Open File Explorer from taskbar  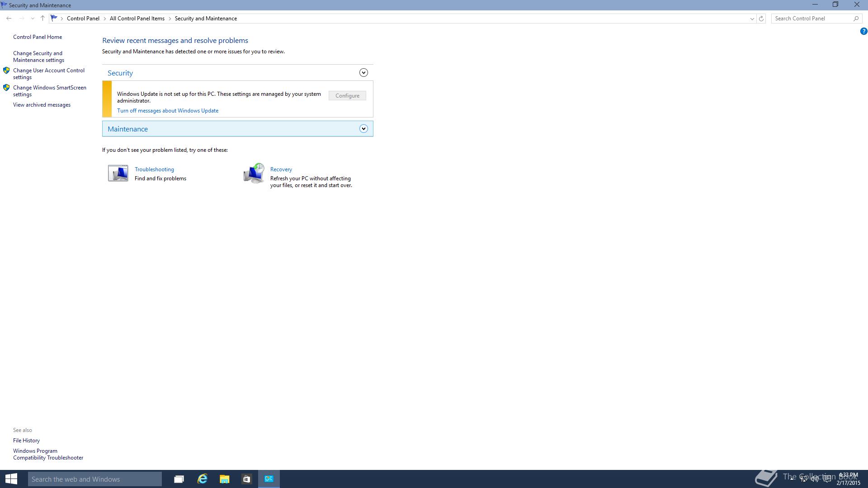[x=224, y=479]
